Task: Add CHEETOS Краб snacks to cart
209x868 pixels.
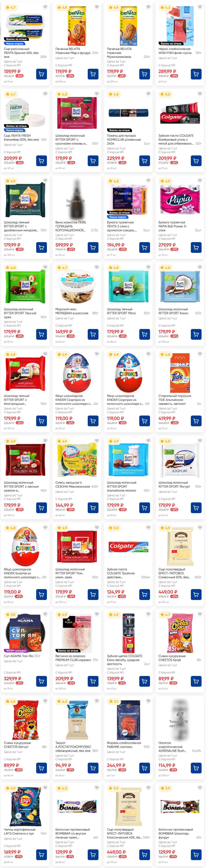Action: point(196,681)
